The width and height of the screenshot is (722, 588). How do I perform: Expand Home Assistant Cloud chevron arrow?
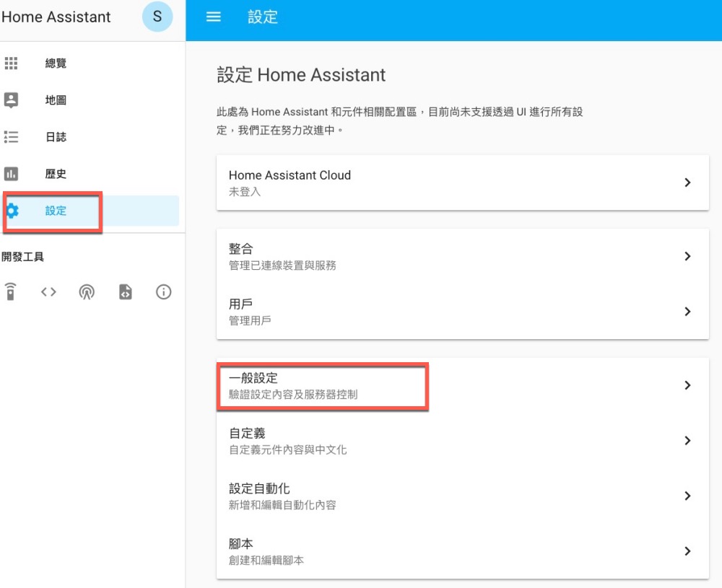click(687, 183)
